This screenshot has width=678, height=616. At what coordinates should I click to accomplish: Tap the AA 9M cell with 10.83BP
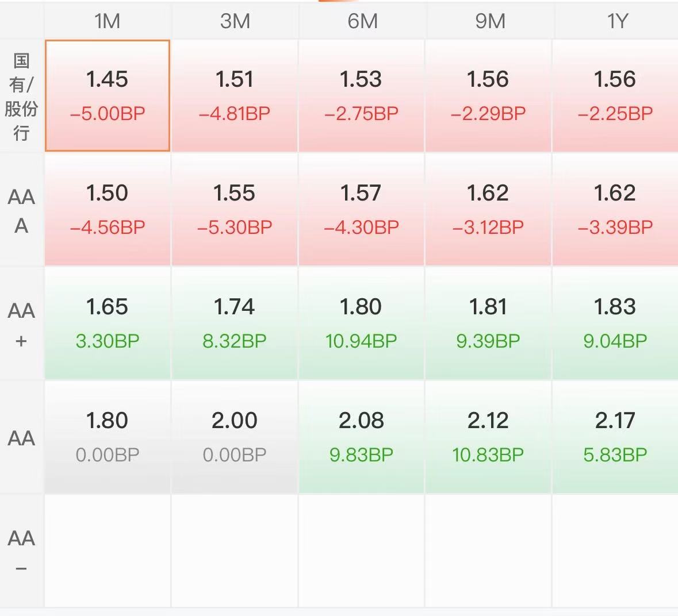coord(489,437)
